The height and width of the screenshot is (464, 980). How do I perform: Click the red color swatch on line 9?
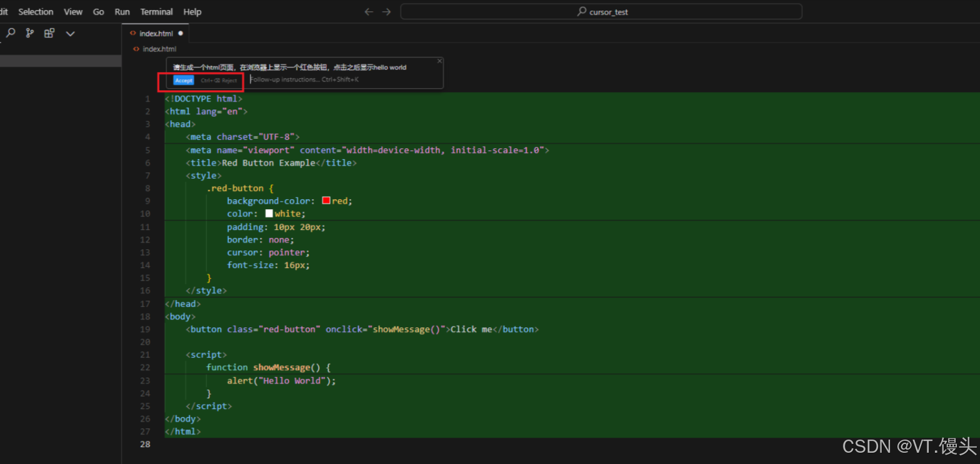pos(326,201)
